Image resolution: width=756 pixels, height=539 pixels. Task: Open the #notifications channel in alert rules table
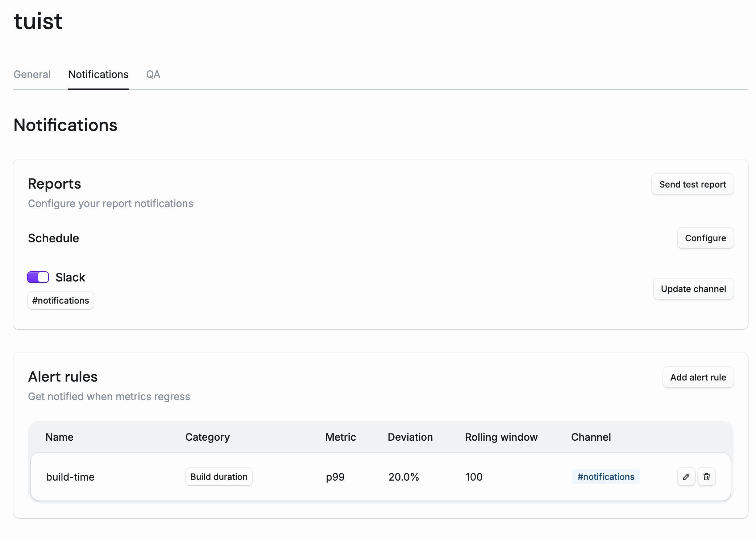tap(606, 477)
